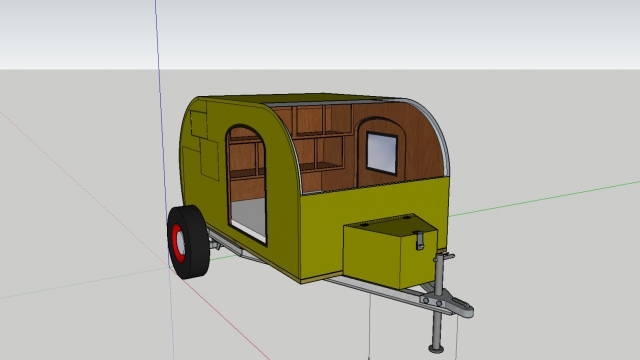
Task: Click the gray floor inside the doorway
Action: pos(248,218)
